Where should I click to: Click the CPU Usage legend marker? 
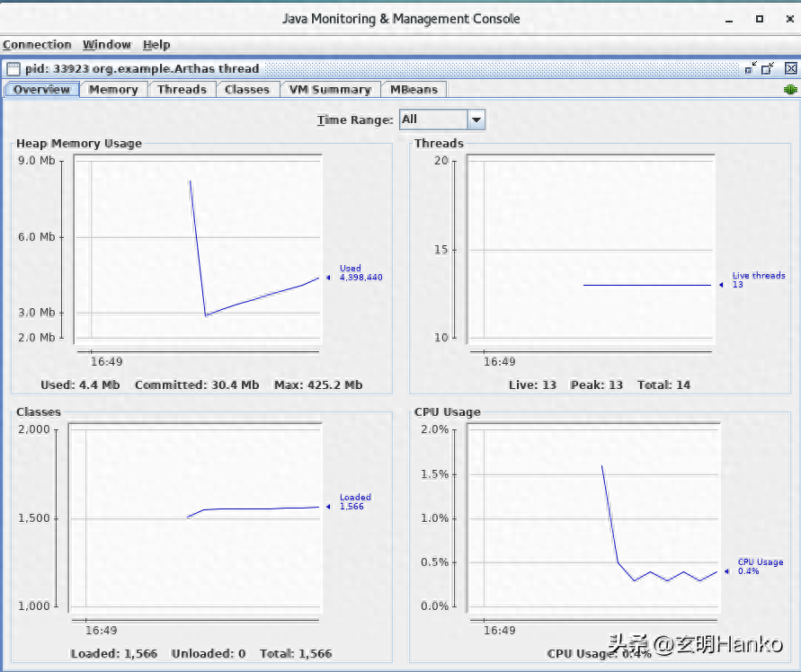tap(727, 570)
